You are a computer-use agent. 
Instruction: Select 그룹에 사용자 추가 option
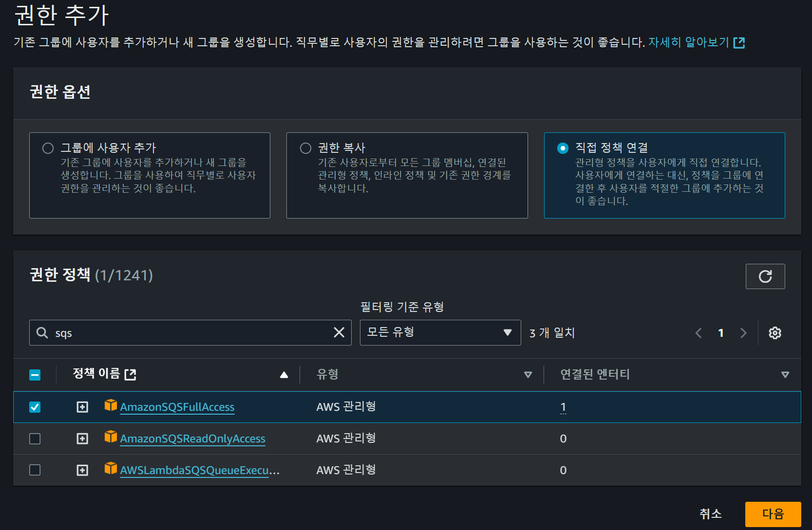point(48,148)
